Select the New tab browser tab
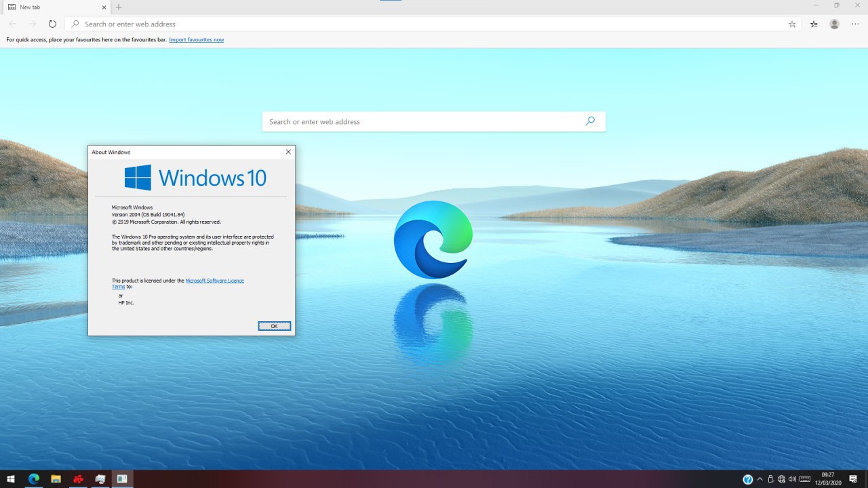The width and height of the screenshot is (868, 488). point(56,7)
